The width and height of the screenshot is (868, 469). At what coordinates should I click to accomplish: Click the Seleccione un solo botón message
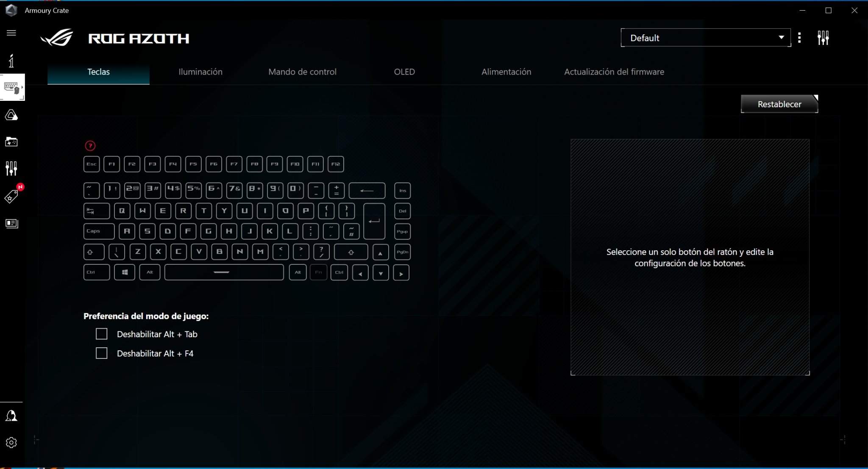[690, 258]
